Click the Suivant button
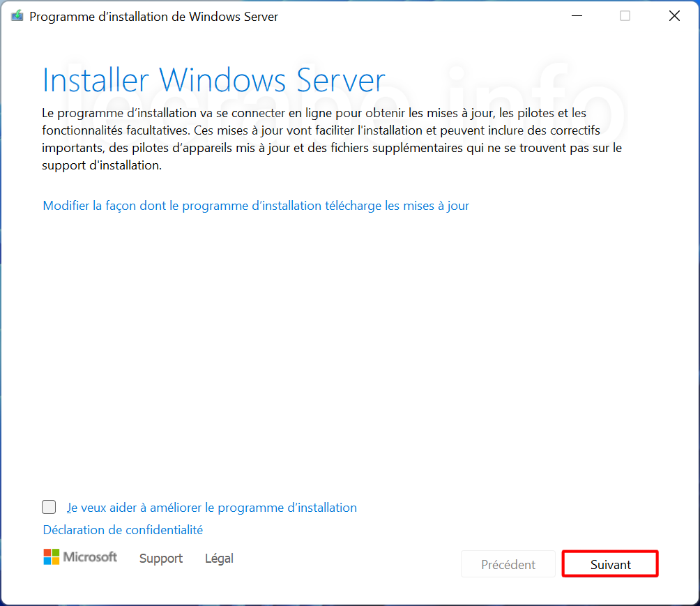The width and height of the screenshot is (700, 606). click(x=610, y=564)
